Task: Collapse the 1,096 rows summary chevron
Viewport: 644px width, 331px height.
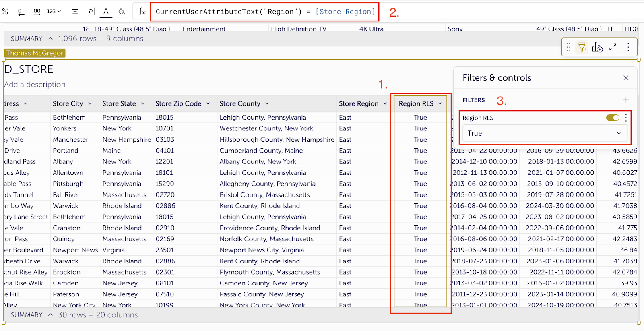Action: tap(50, 39)
